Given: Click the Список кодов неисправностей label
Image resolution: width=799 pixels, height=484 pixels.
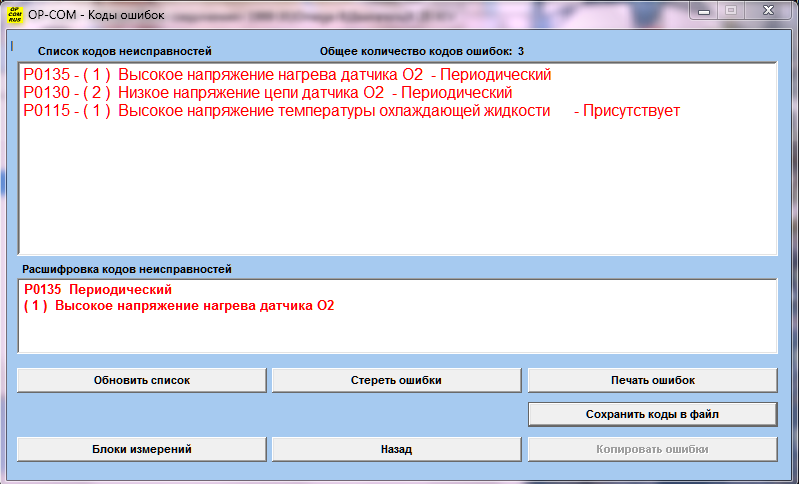Looking at the screenshot, I should coord(125,51).
